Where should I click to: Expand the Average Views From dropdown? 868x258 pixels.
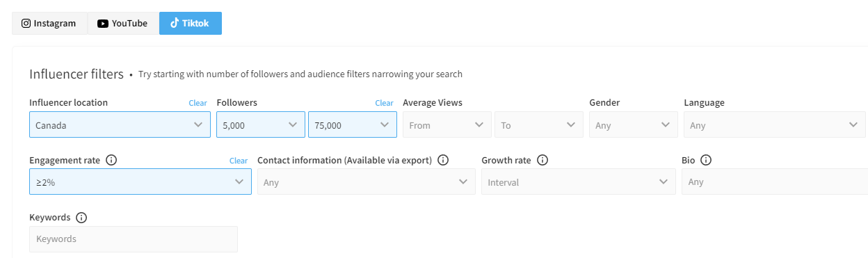[x=447, y=124]
